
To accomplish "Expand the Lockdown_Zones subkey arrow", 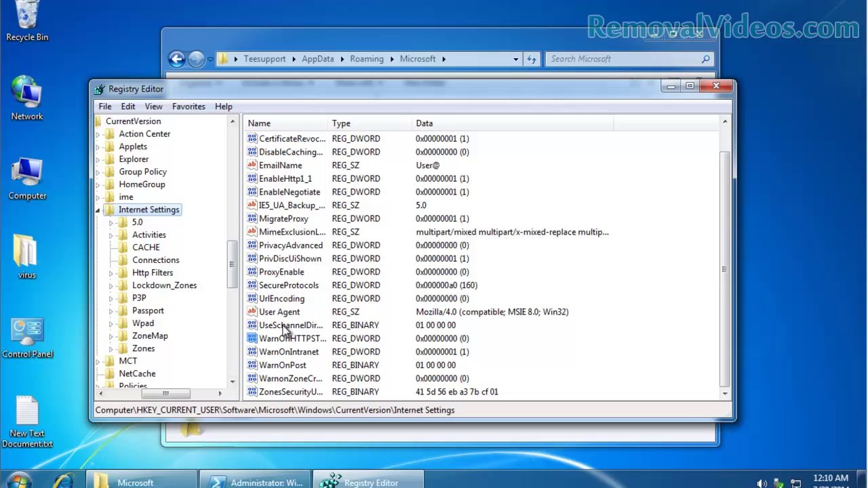I will (x=111, y=286).
